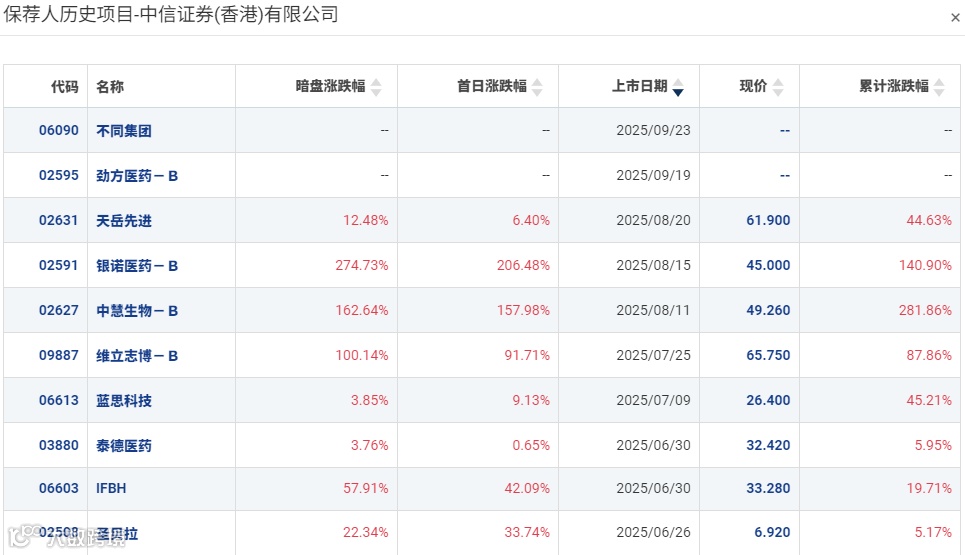Viewport: 965px width, 555px height.
Task: Open stock code 02591
Action: tap(58, 265)
